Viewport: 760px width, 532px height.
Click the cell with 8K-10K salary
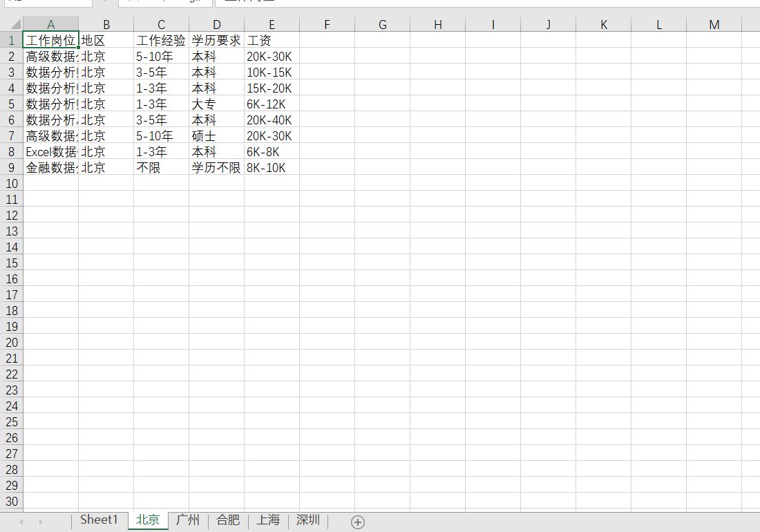point(272,168)
